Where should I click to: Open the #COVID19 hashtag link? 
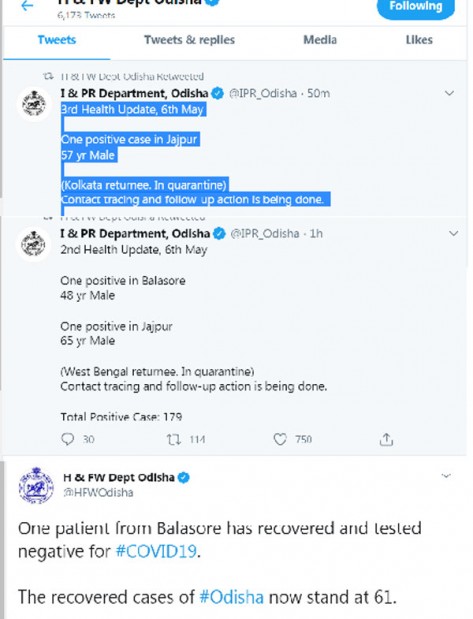pos(156,551)
